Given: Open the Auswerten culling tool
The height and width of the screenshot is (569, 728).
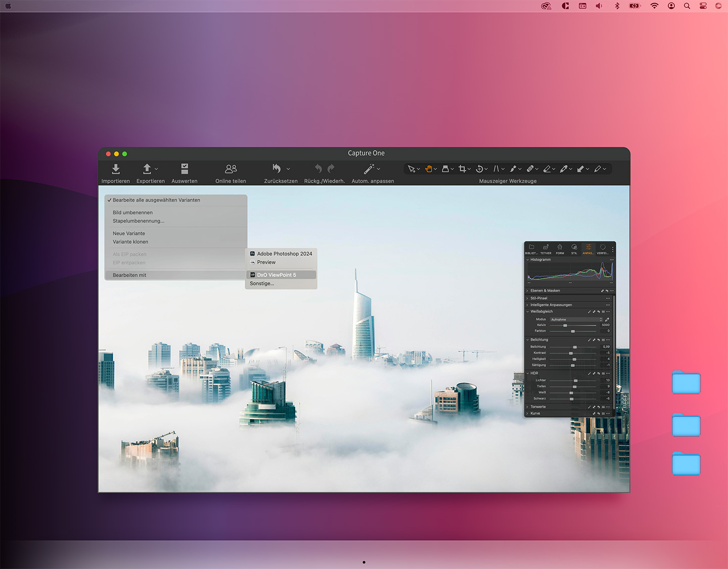Looking at the screenshot, I should point(185,169).
